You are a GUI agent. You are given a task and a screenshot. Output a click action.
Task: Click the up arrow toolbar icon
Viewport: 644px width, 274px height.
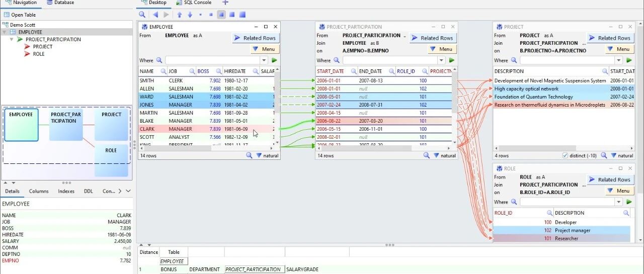point(180,15)
